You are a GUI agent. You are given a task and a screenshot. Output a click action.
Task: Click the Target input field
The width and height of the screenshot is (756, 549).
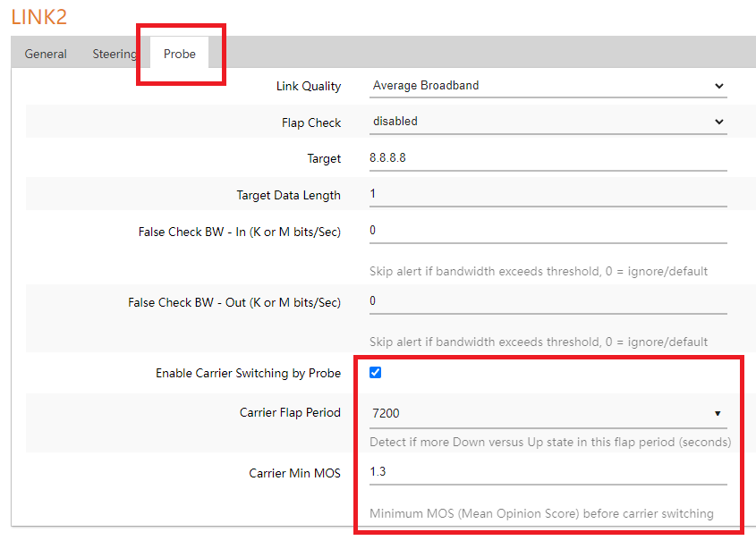(548, 157)
